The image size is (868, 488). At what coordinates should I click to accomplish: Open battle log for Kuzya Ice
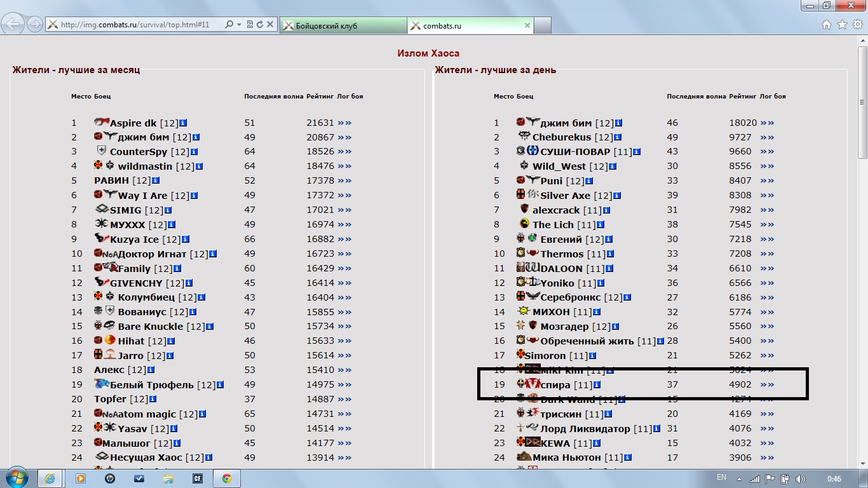click(344, 239)
